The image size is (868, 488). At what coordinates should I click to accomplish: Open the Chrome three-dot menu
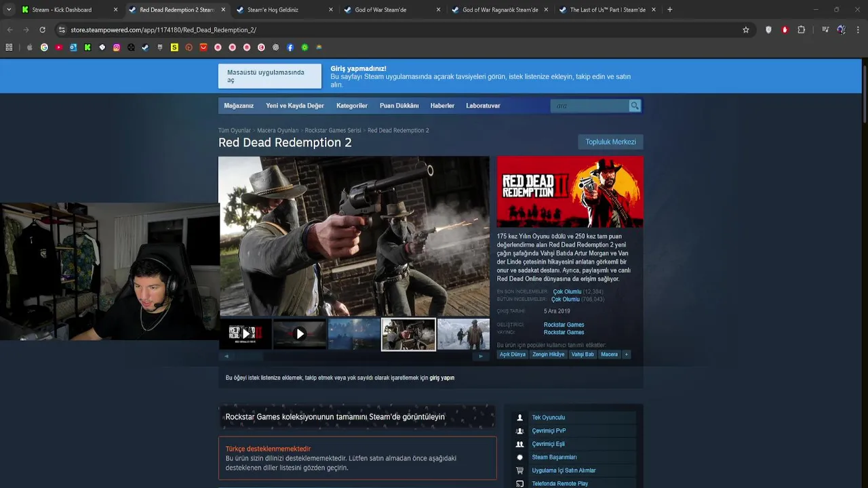tap(858, 30)
